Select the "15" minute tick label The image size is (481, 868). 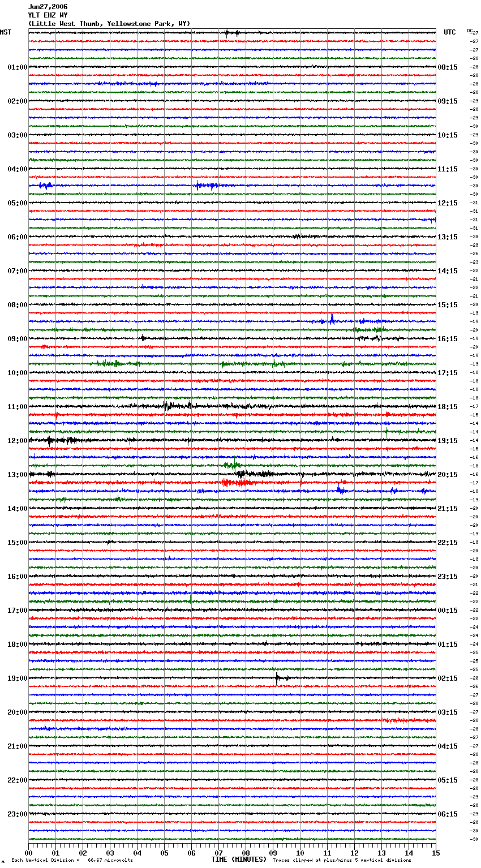point(436,853)
